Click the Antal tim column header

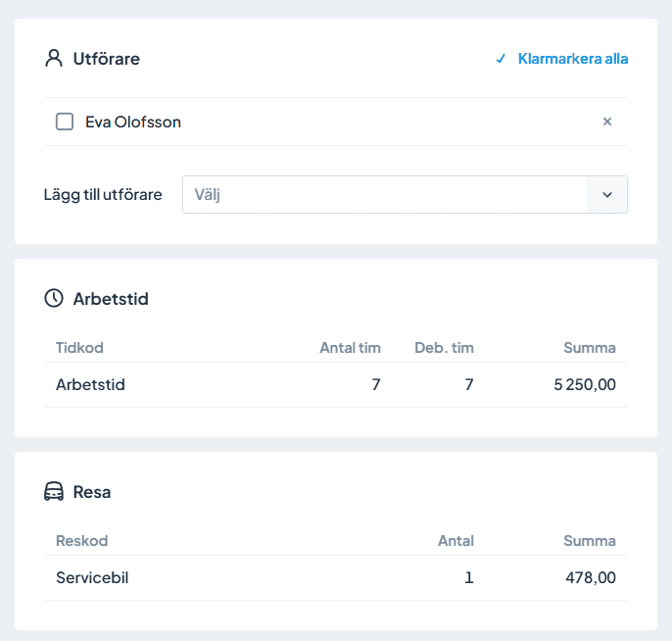coord(350,348)
